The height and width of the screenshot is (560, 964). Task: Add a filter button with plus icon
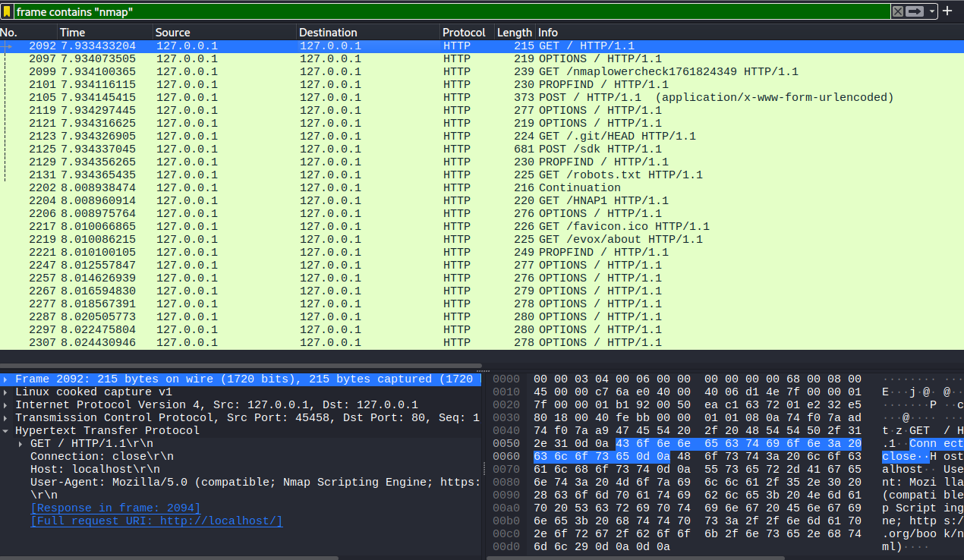pos(947,11)
